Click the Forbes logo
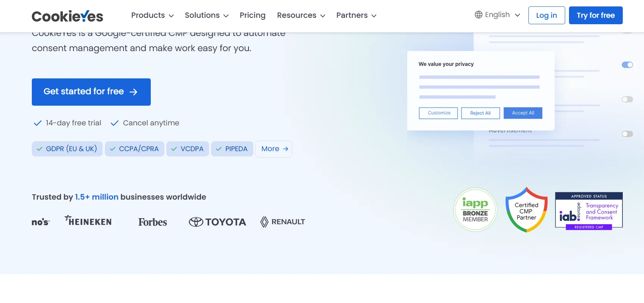Viewport: 644px width, 303px height. (x=153, y=222)
